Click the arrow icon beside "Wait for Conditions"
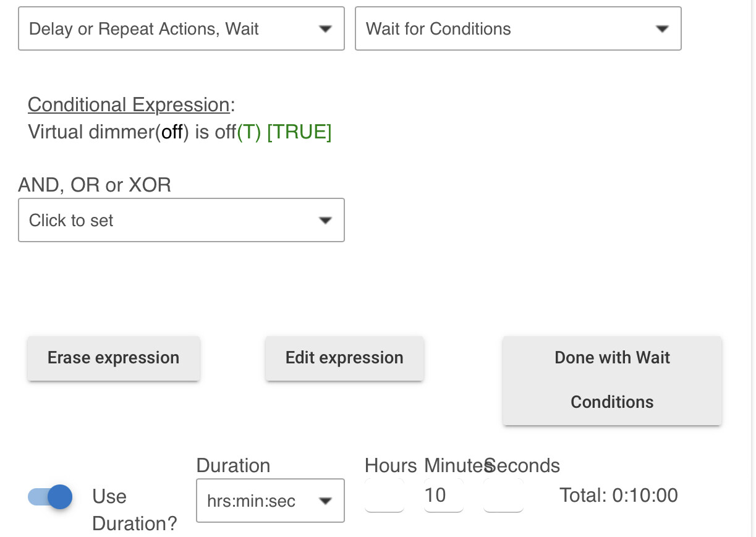 (x=662, y=29)
